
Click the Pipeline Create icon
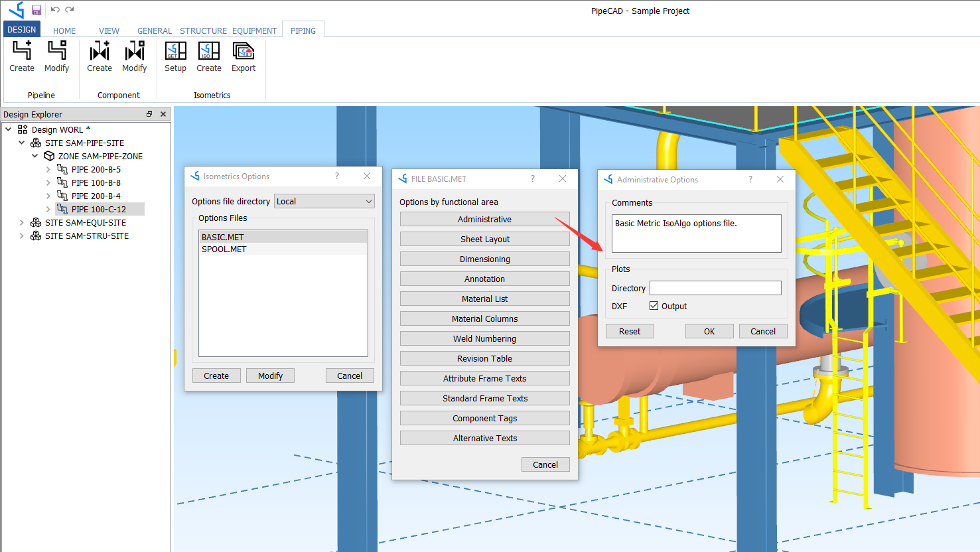tap(22, 50)
